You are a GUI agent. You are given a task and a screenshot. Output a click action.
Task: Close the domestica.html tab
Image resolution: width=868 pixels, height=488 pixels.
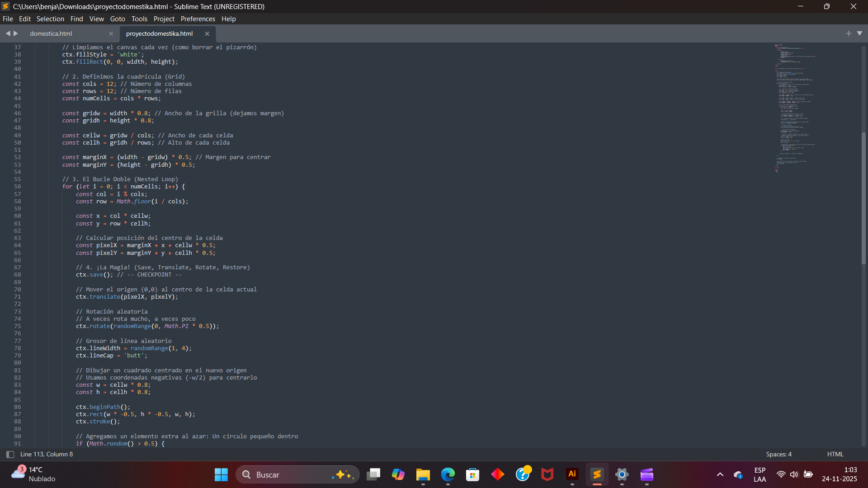[111, 34]
